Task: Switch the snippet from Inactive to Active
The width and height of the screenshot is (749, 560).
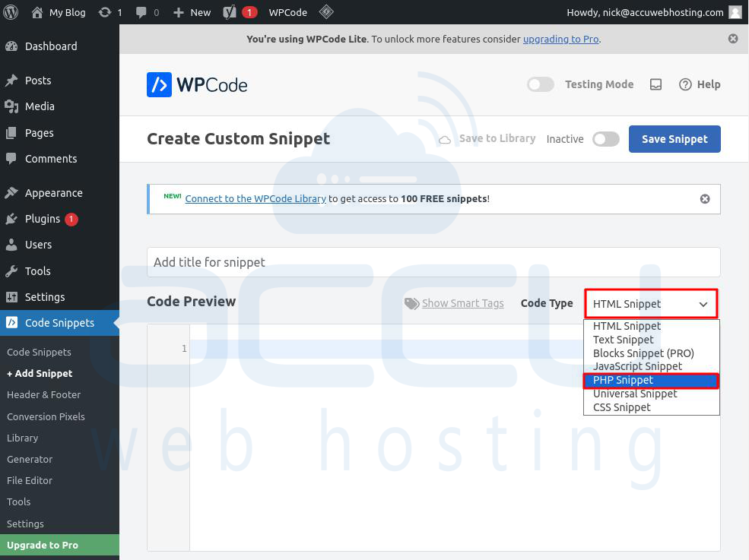Action: (606, 139)
